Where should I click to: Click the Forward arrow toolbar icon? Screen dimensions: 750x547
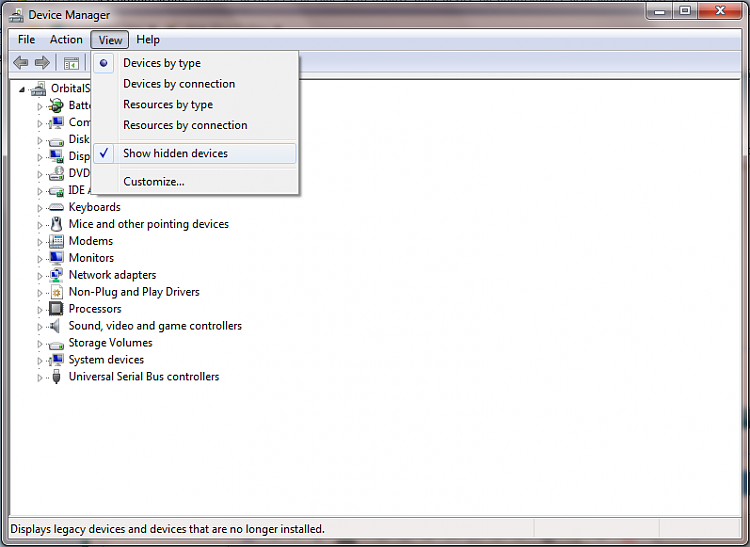(42, 63)
